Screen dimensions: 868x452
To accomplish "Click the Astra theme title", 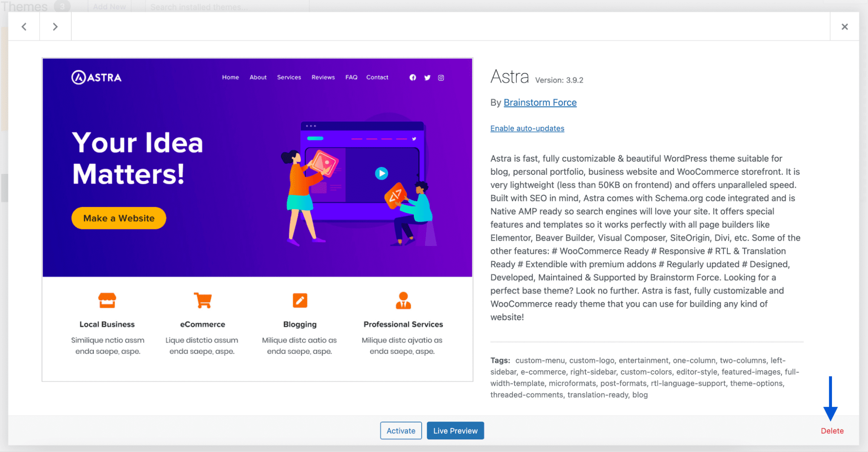I will (x=510, y=76).
